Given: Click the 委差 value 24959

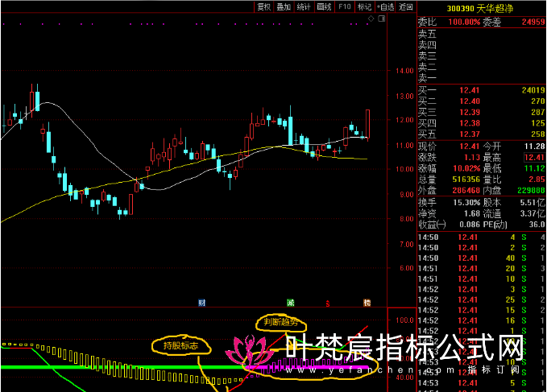Looking at the screenshot, I should coord(533,22).
